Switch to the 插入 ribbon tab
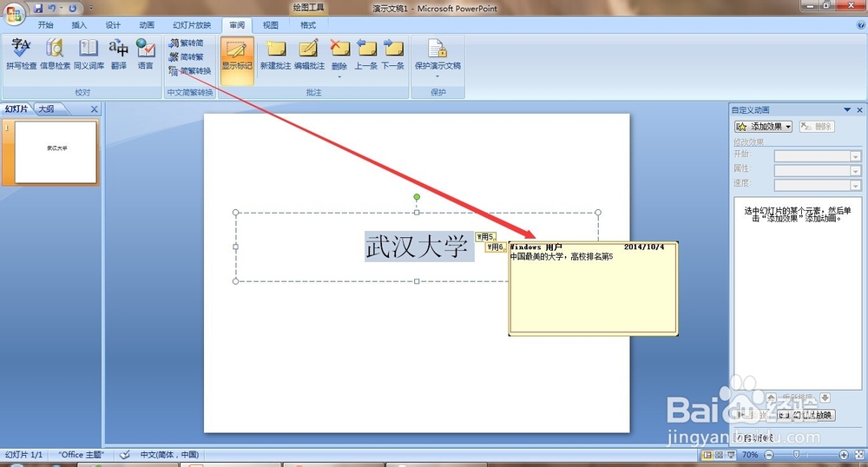The width and height of the screenshot is (868, 467). coord(79,25)
